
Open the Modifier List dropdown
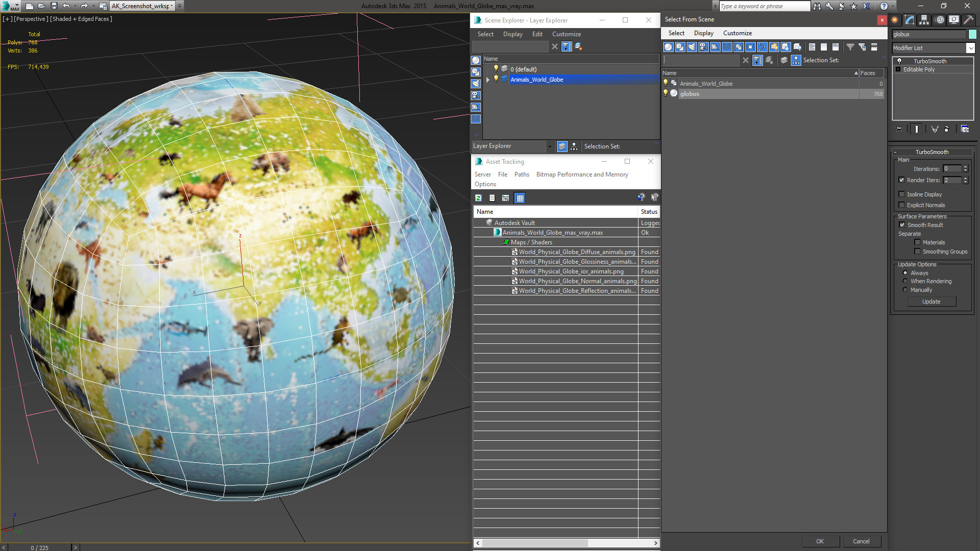pos(970,48)
